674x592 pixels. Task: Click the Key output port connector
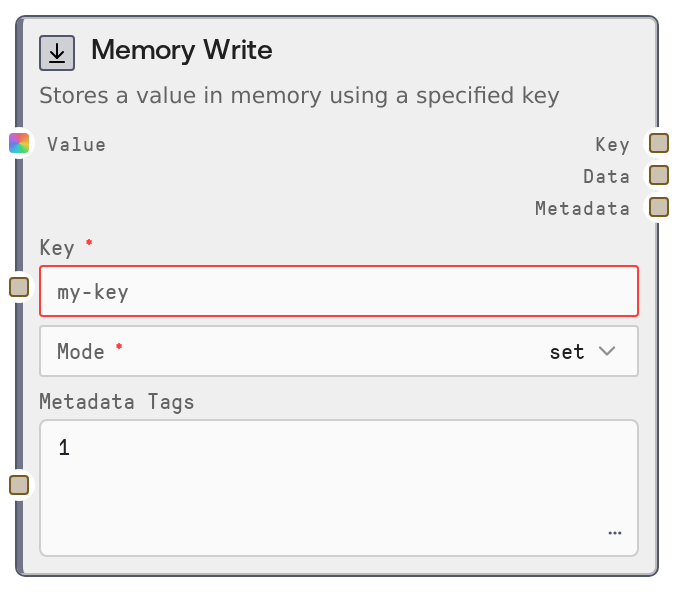[658, 143]
